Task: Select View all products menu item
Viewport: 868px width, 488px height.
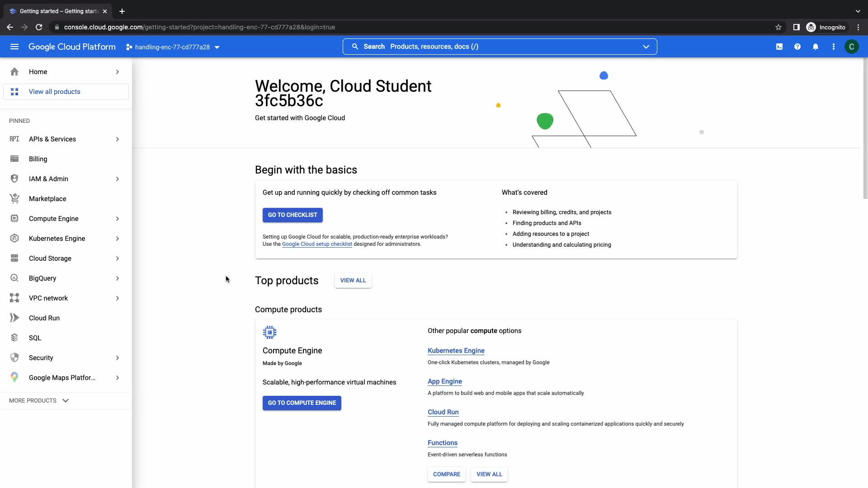Action: pyautogui.click(x=55, y=92)
